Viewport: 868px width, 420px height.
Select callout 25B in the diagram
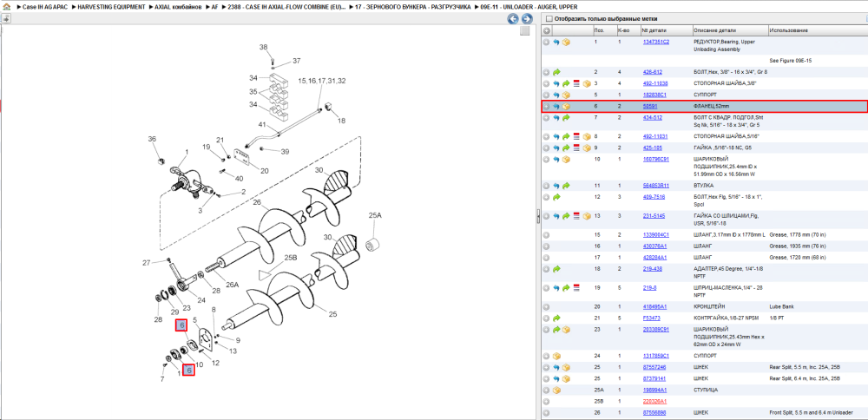pyautogui.click(x=291, y=258)
